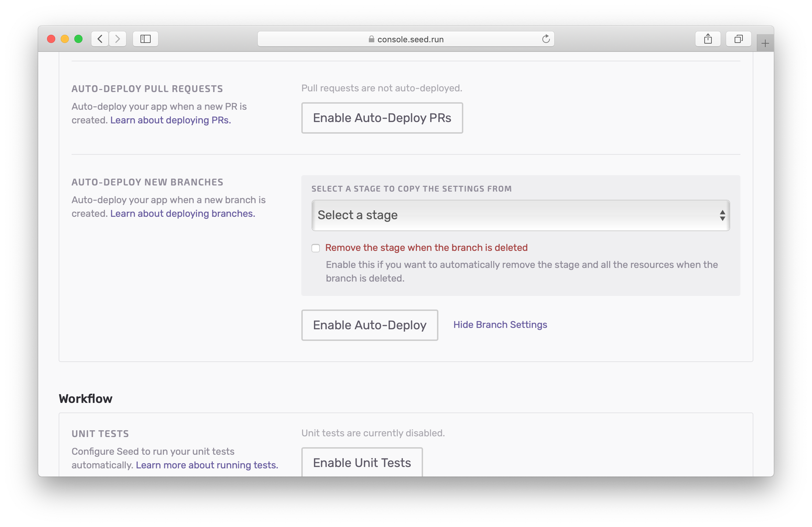Open the 'Select a stage' dropdown
This screenshot has width=812, height=527.
(x=520, y=215)
